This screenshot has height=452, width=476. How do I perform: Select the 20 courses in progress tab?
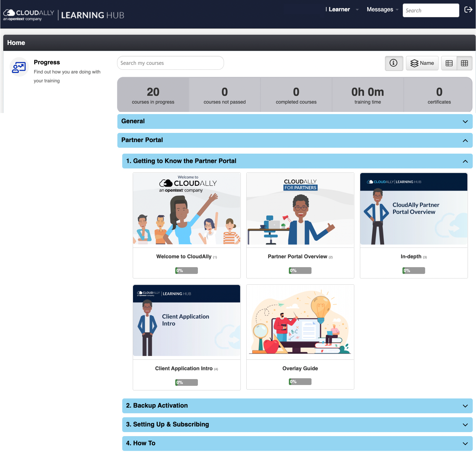pyautogui.click(x=153, y=95)
